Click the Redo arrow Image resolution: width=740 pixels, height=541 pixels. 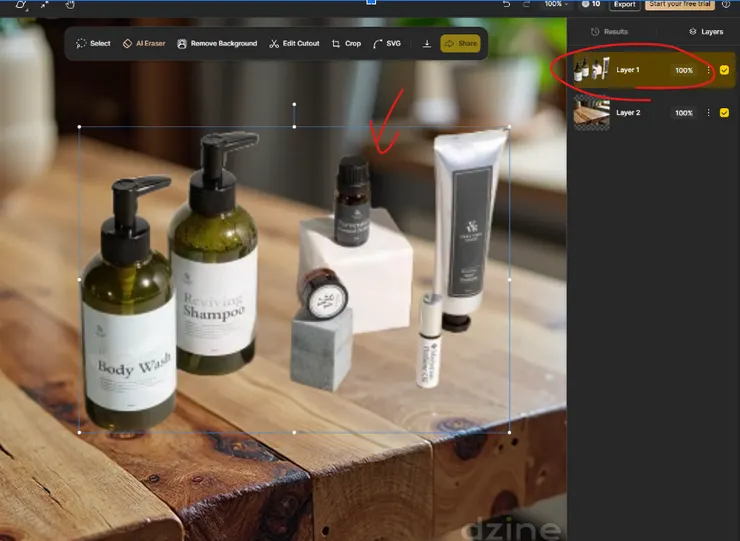click(526, 4)
